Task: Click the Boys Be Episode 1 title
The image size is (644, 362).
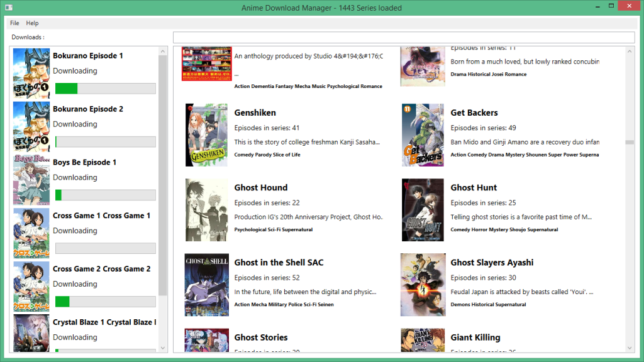Action: coord(85,163)
